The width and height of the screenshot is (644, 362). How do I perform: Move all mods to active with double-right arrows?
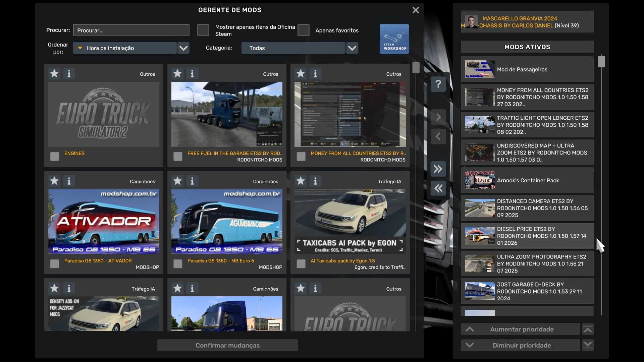(x=438, y=169)
